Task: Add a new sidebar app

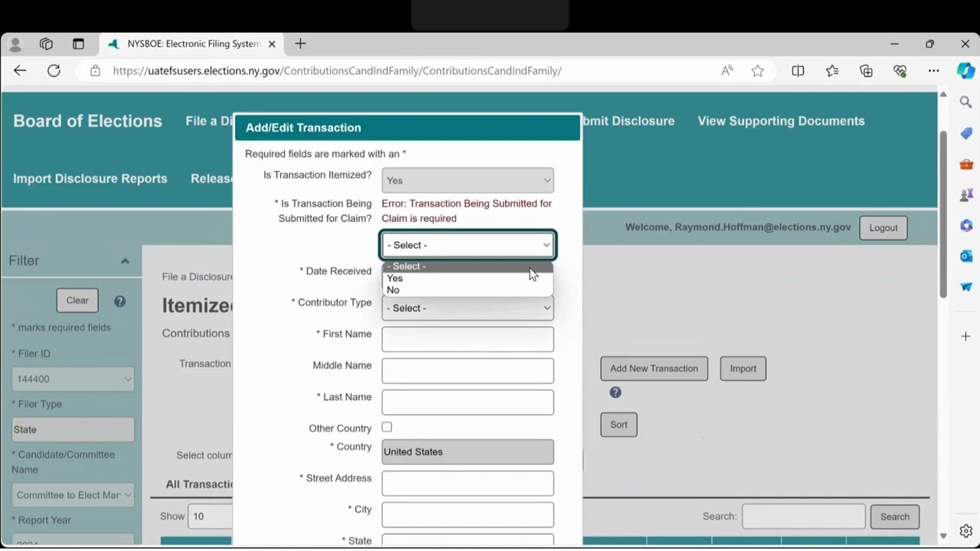Action: tap(965, 336)
